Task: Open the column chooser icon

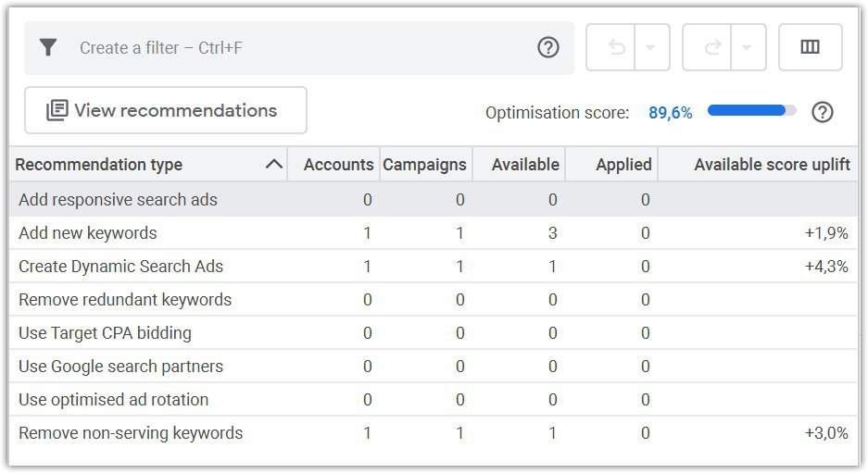Action: point(810,47)
